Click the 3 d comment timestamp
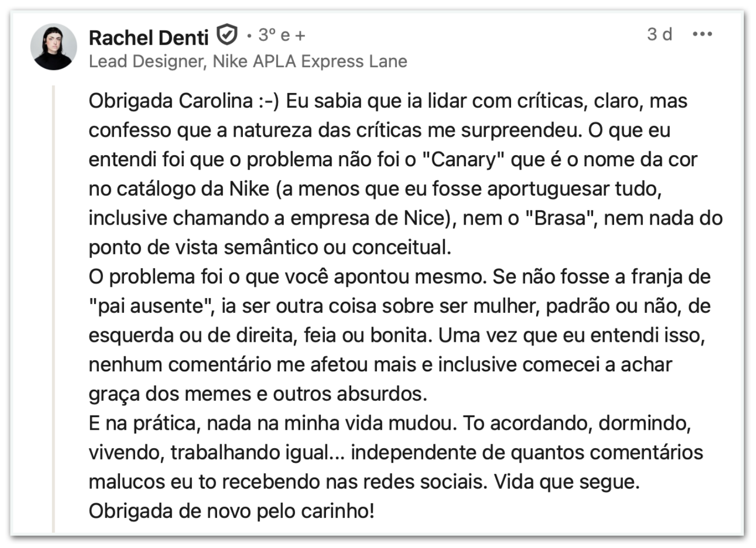The image size is (756, 548). coord(659,35)
